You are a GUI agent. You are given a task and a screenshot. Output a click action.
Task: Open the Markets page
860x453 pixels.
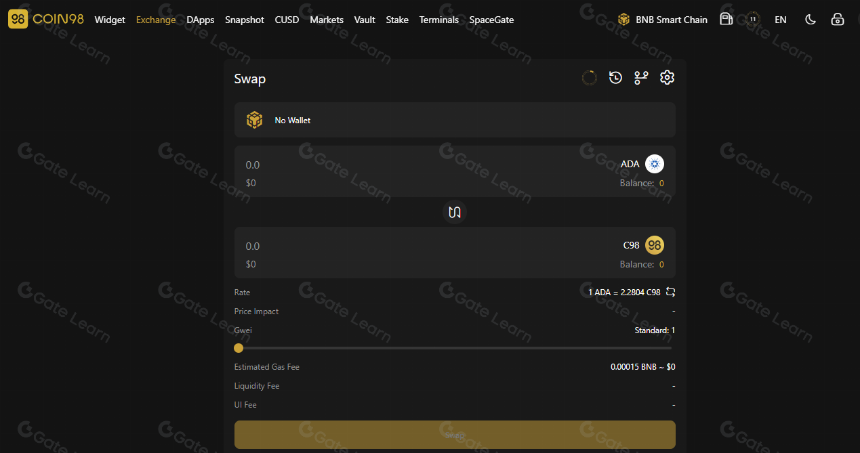pos(326,20)
